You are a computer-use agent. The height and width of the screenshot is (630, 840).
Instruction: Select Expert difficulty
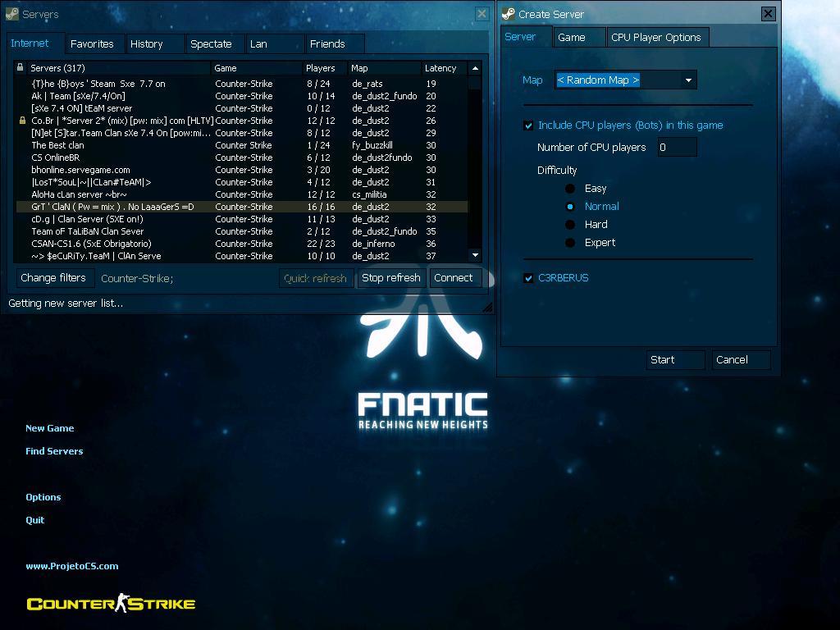[x=570, y=243]
